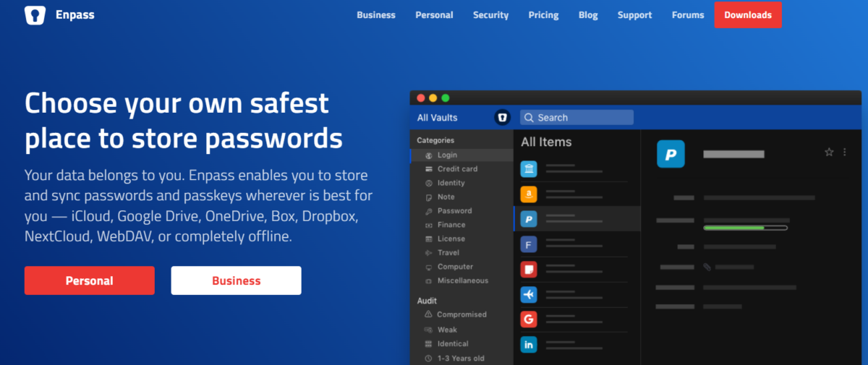Screen dimensions: 868x365
Task: Select the blue airplane item in list
Action: tap(576, 295)
